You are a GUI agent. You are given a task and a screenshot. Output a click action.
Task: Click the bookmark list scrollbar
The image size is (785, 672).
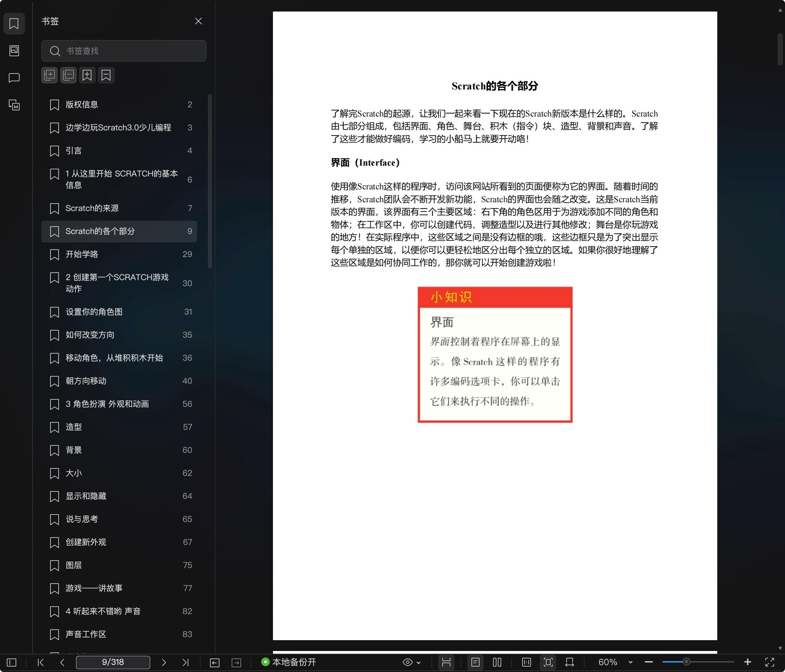210,181
